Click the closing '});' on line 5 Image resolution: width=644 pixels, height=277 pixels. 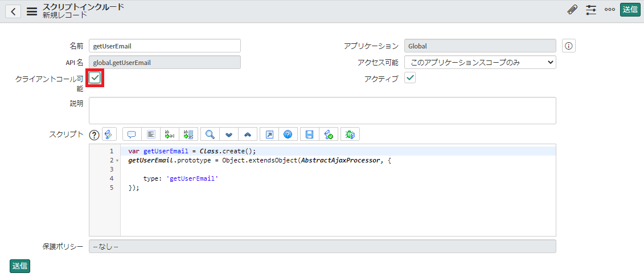(134, 188)
